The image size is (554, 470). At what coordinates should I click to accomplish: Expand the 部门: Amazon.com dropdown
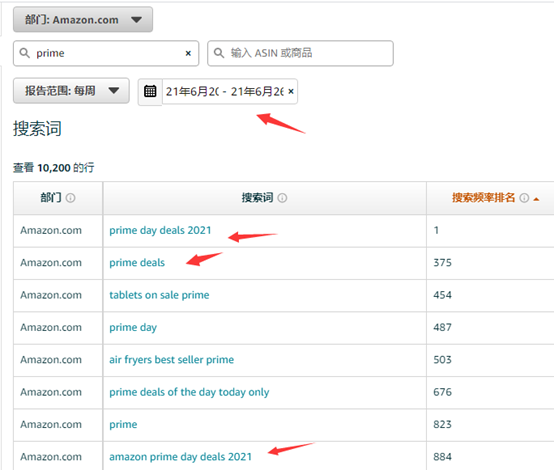pos(83,20)
